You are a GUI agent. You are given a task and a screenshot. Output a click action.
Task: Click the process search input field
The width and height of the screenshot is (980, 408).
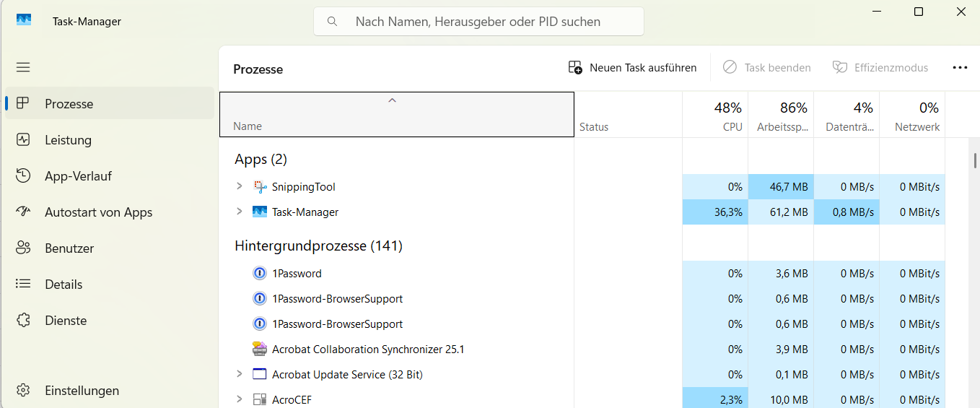pos(478,22)
